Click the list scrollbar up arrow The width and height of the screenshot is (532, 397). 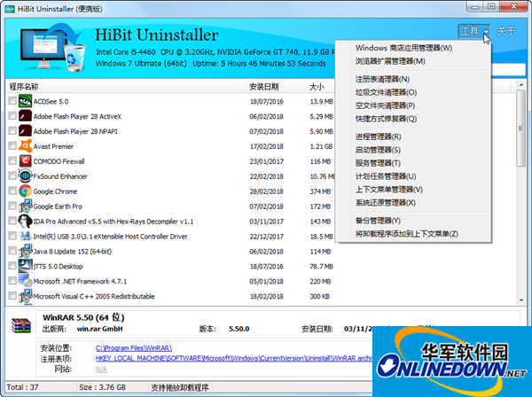(521, 84)
